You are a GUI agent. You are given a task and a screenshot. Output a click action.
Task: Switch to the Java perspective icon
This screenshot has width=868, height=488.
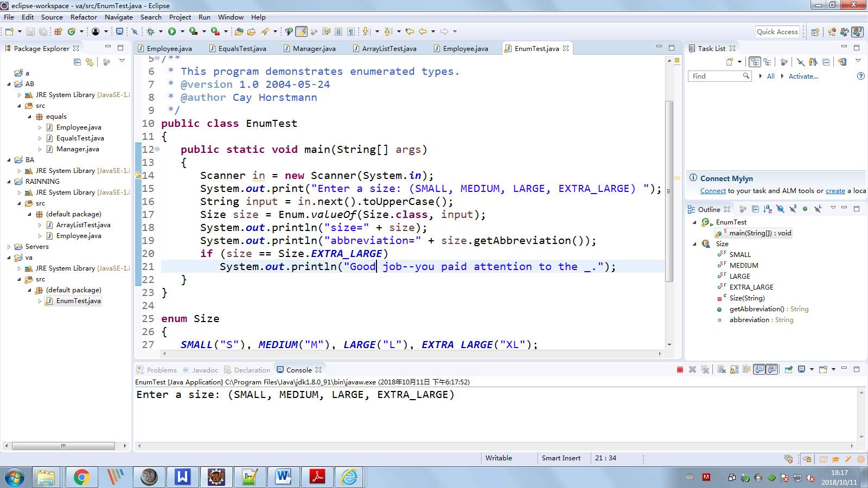(x=857, y=31)
